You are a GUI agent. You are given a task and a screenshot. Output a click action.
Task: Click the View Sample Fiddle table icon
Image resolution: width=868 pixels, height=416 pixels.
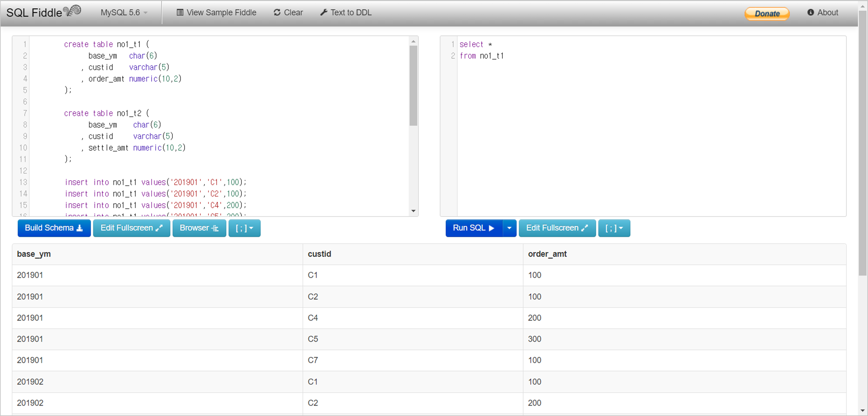[x=180, y=12]
